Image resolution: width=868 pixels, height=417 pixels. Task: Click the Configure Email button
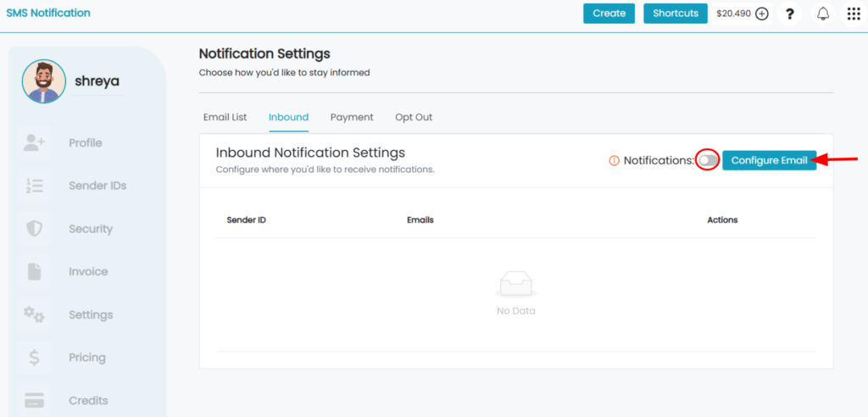[x=770, y=160]
